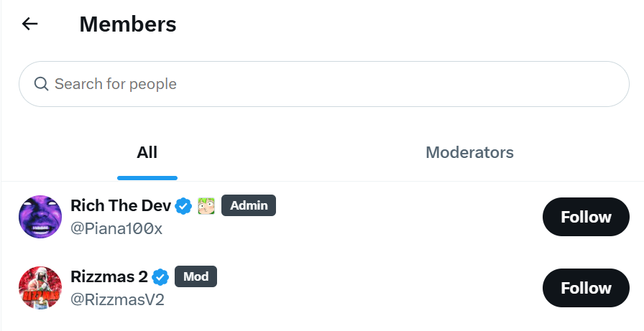Open the Moderators tab
The width and height of the screenshot is (644, 331).
point(469,152)
